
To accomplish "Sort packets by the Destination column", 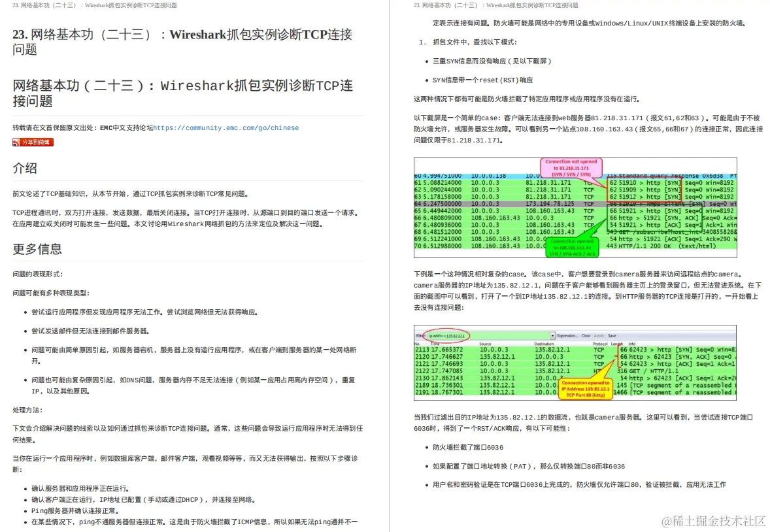I will tap(544, 344).
